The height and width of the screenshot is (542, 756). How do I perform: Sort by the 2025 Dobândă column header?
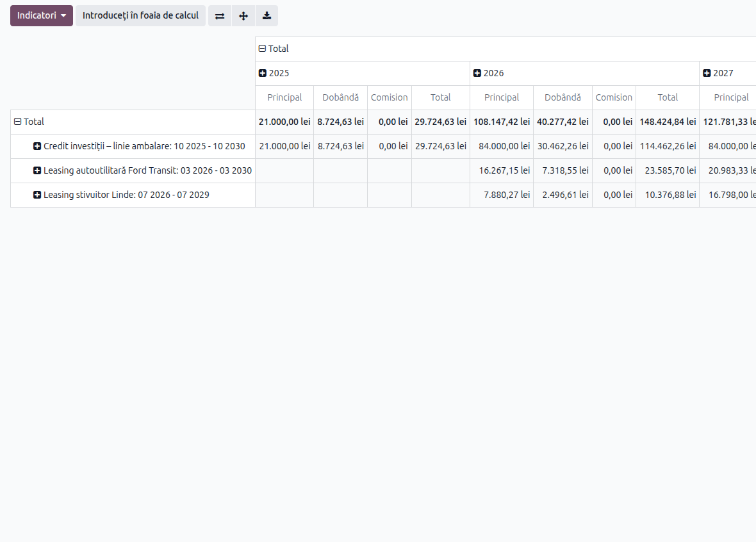pyautogui.click(x=340, y=97)
